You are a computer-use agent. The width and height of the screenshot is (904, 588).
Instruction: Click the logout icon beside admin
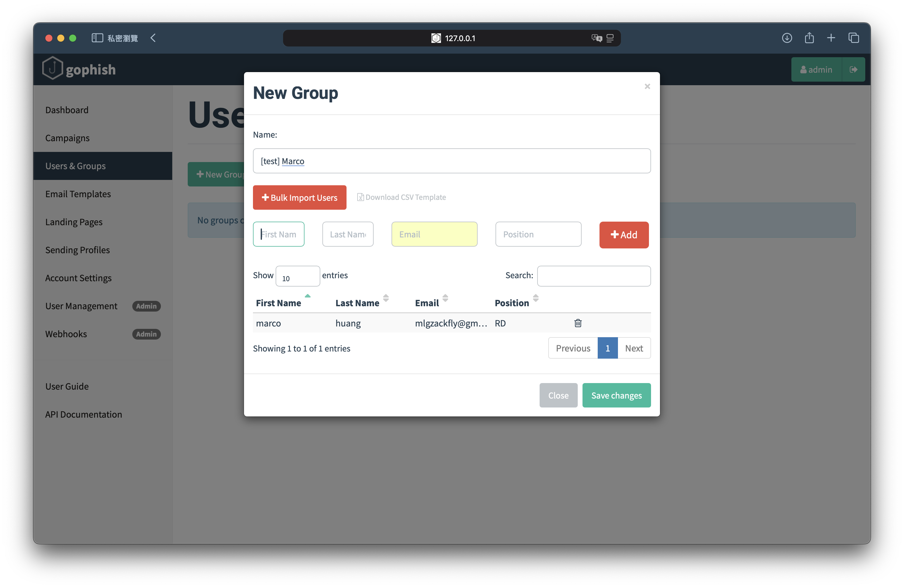pos(853,69)
